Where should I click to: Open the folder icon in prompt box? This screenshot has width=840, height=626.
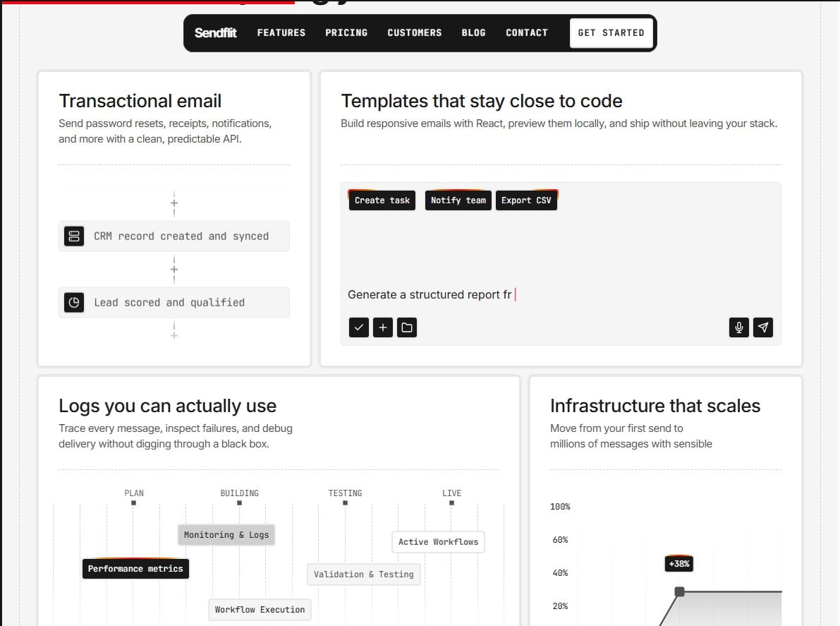pyautogui.click(x=407, y=327)
